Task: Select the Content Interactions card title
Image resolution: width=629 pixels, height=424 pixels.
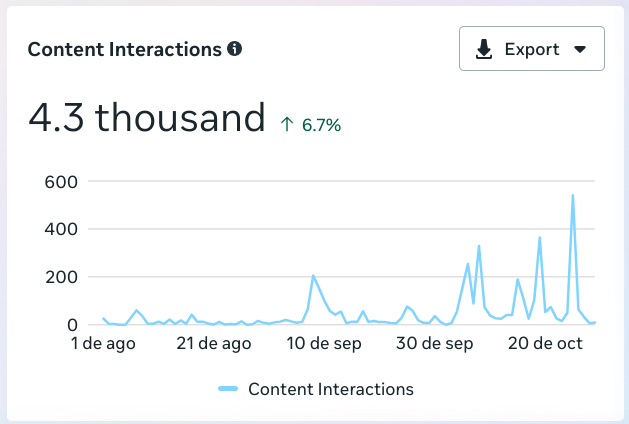Action: pyautogui.click(x=124, y=48)
